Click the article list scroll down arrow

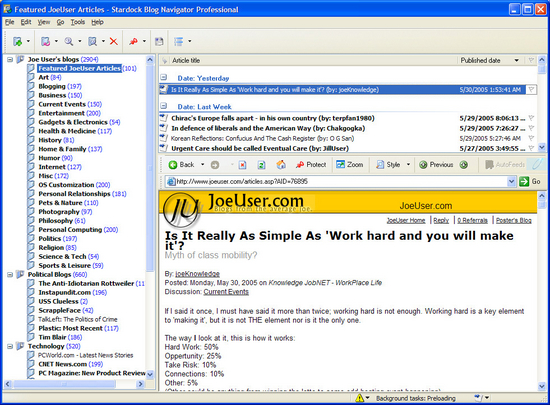tap(542, 147)
